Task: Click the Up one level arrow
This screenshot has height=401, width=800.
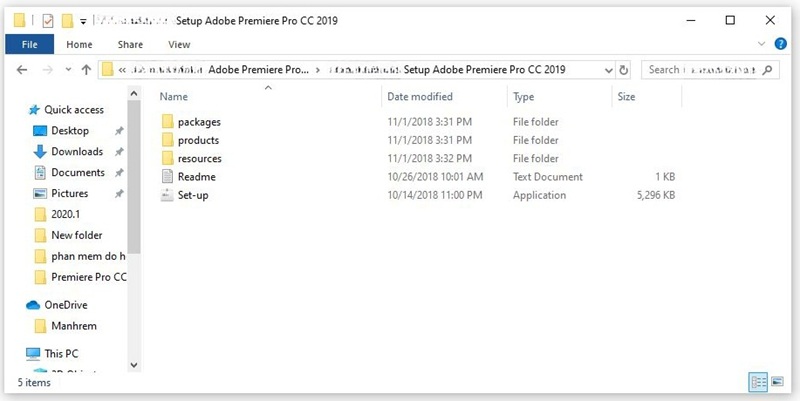Action: pyautogui.click(x=87, y=70)
